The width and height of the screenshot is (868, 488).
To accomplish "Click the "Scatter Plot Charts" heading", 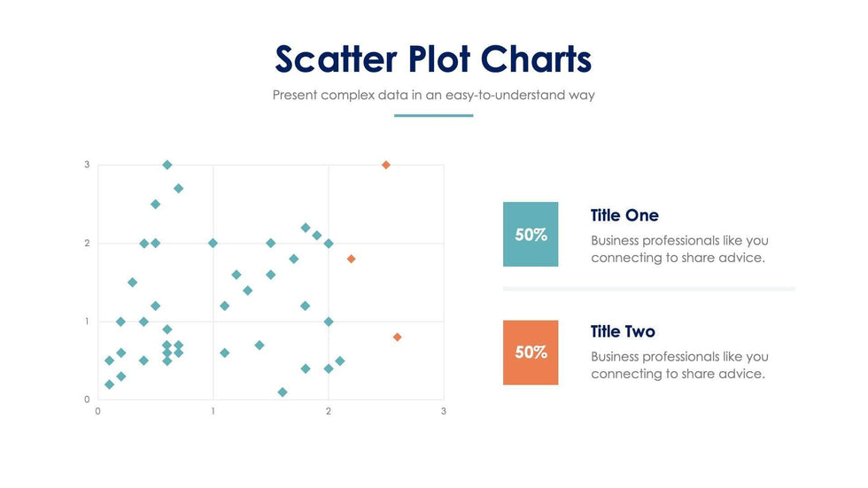I will 433,59.
